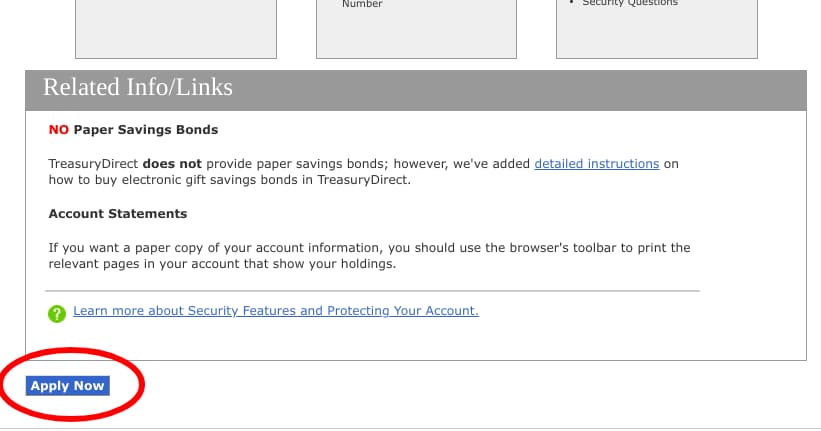The width and height of the screenshot is (821, 431).
Task: Click the Account Statements heading
Action: pos(118,214)
